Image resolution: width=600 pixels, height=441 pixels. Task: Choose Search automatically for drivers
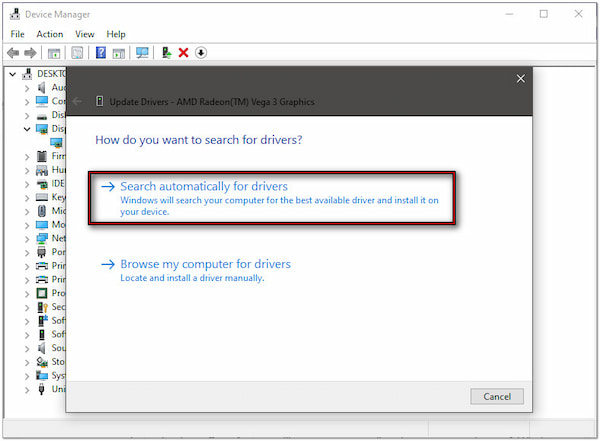[203, 187]
